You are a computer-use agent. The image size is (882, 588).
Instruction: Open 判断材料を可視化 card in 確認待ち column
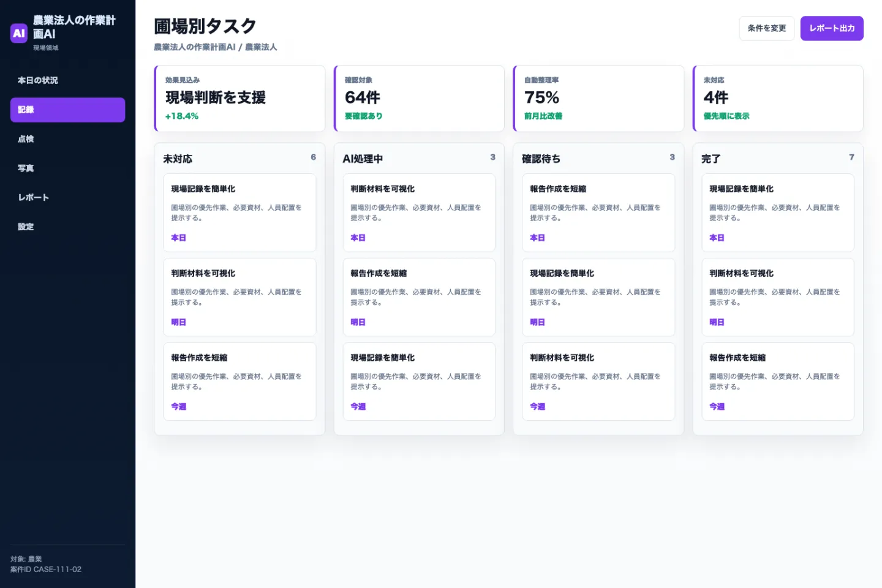(598, 382)
